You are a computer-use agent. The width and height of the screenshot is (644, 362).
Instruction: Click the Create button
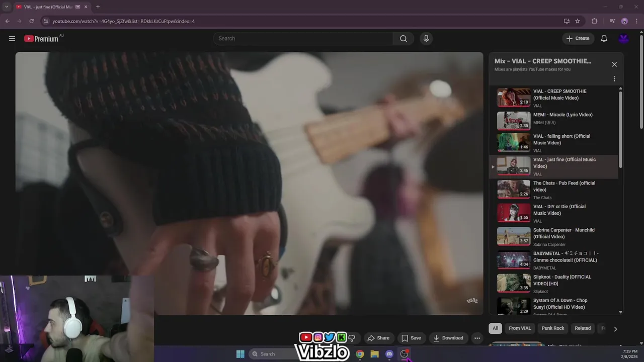(x=578, y=38)
